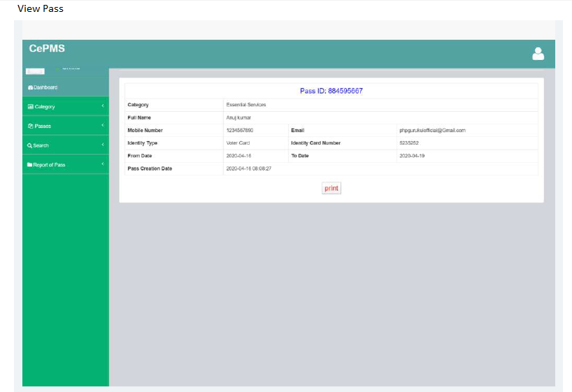
Task: Open the Dashboard menu item
Action: click(66, 87)
